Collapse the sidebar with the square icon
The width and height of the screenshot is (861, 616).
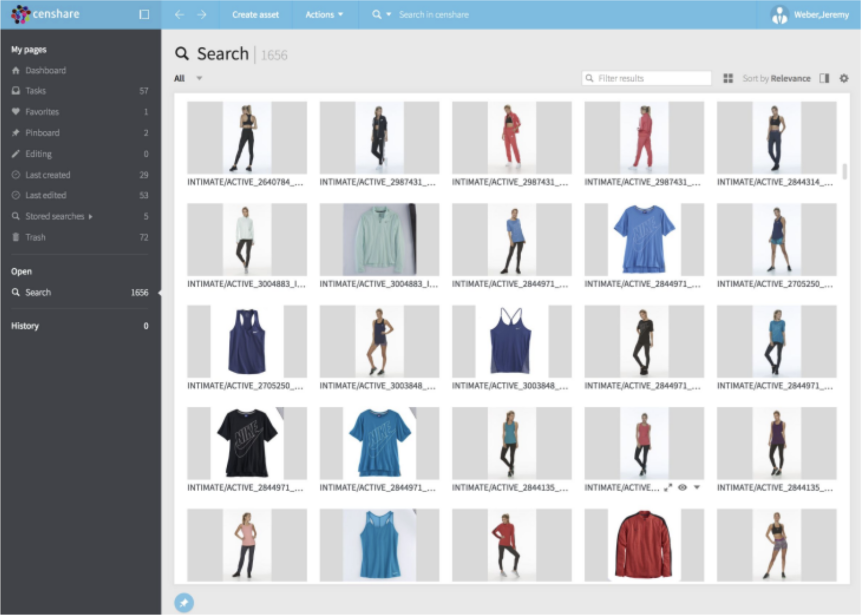[144, 14]
